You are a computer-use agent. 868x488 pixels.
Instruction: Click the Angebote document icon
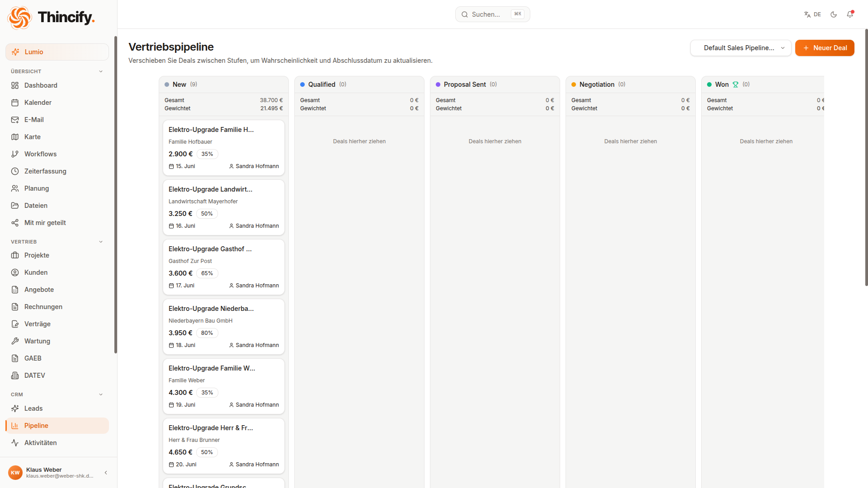coord(15,290)
